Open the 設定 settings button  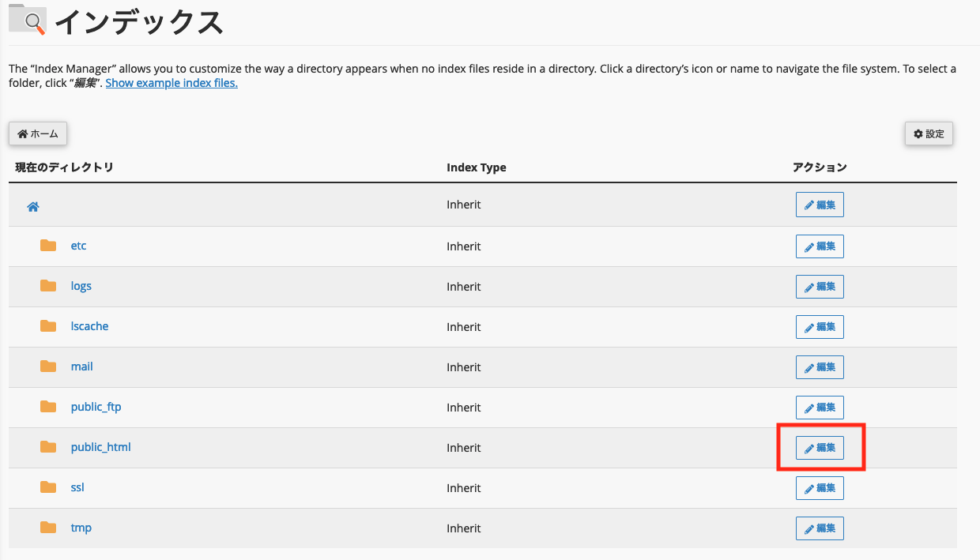929,134
